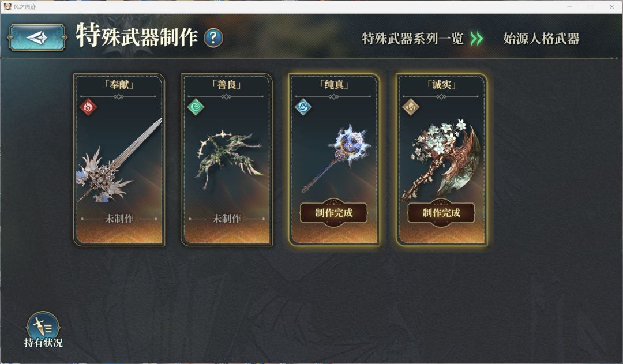The height and width of the screenshot is (364, 623).
Task: Click the blue water element icon
Action: (x=303, y=107)
